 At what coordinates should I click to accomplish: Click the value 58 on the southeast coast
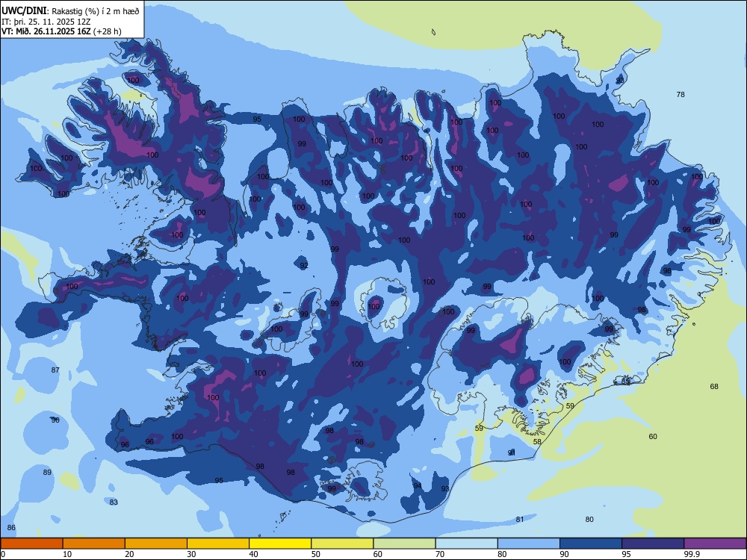point(537,442)
